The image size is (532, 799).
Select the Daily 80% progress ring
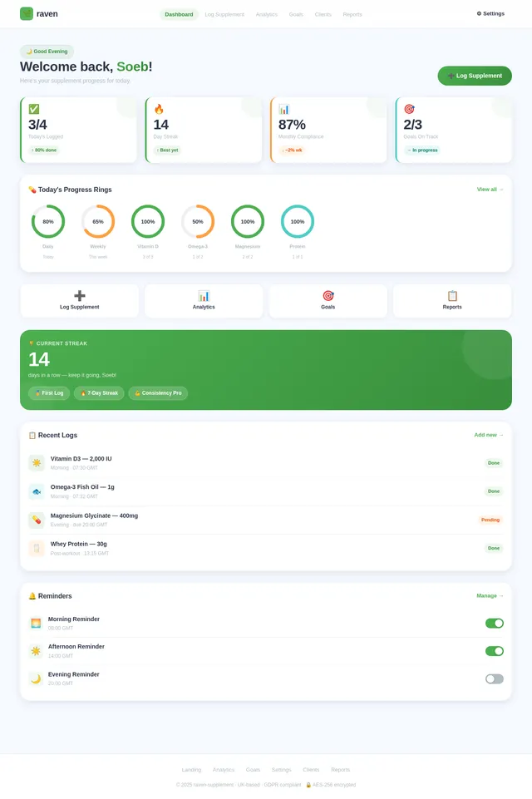click(x=48, y=222)
